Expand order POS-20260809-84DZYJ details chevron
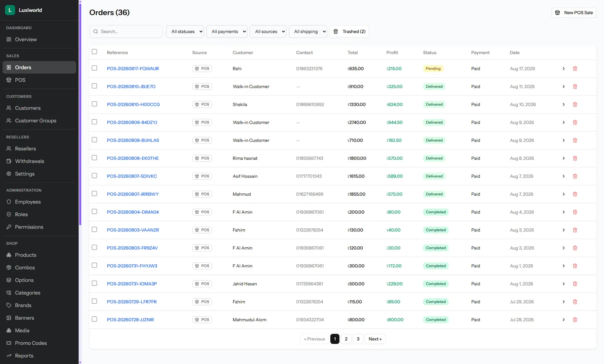The height and width of the screenshot is (364, 604). [x=564, y=122]
